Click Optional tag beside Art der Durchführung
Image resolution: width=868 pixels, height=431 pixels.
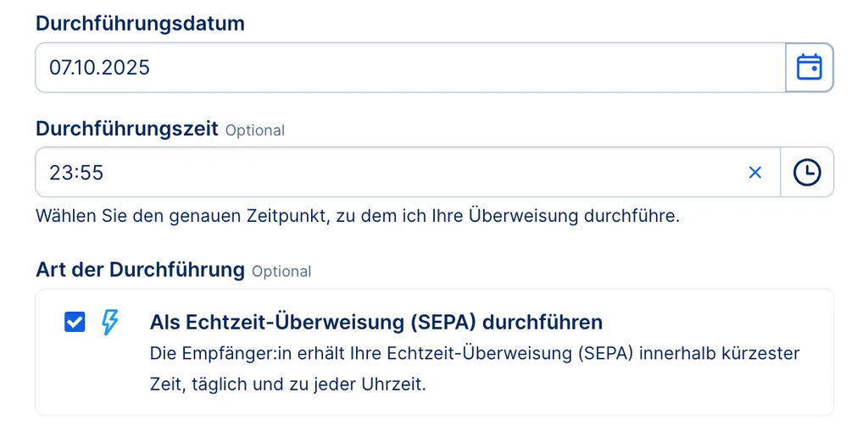tap(281, 272)
